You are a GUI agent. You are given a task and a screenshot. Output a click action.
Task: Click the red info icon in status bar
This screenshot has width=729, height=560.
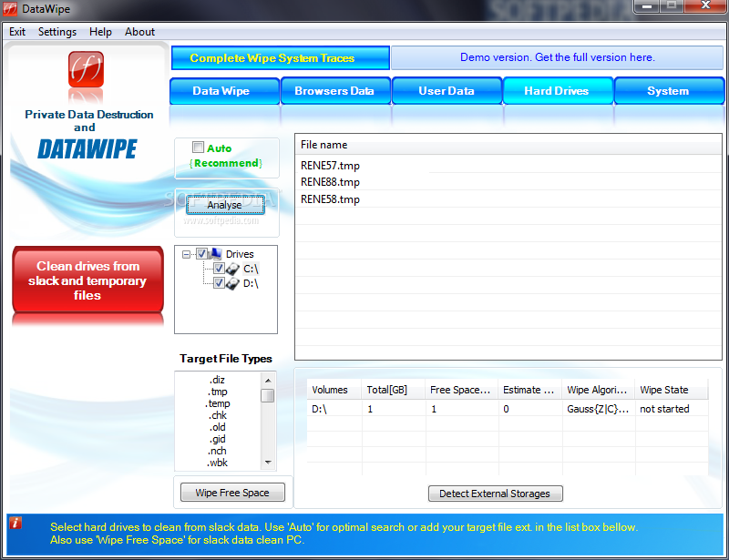pos(15,523)
